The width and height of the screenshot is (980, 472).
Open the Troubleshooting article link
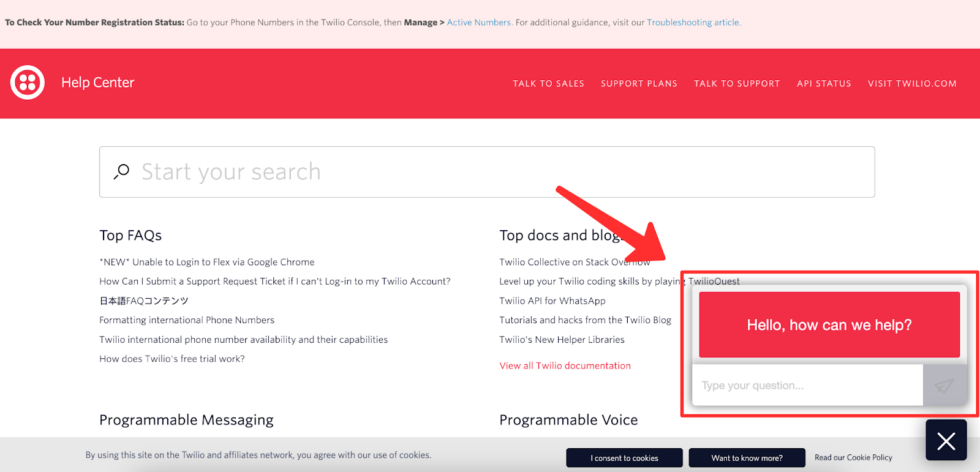click(x=693, y=23)
